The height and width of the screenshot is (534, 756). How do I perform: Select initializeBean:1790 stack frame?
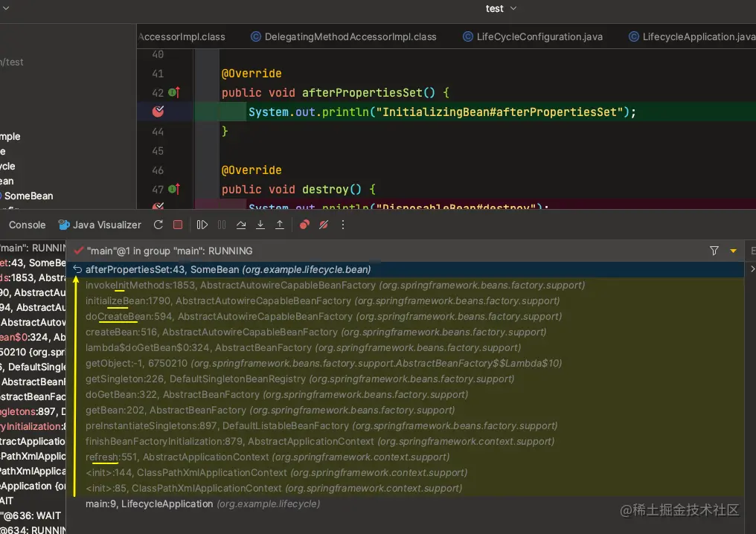(405, 300)
